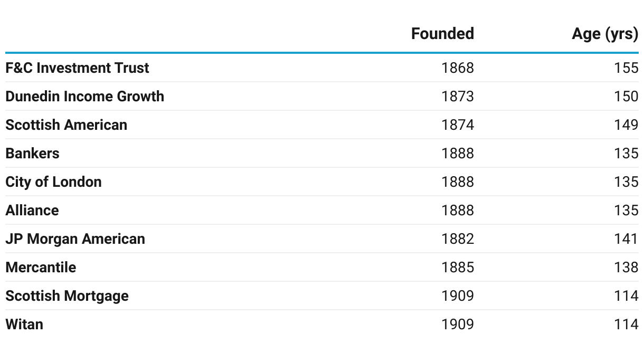Click the Bankers row label
644x343 pixels.
(32, 154)
